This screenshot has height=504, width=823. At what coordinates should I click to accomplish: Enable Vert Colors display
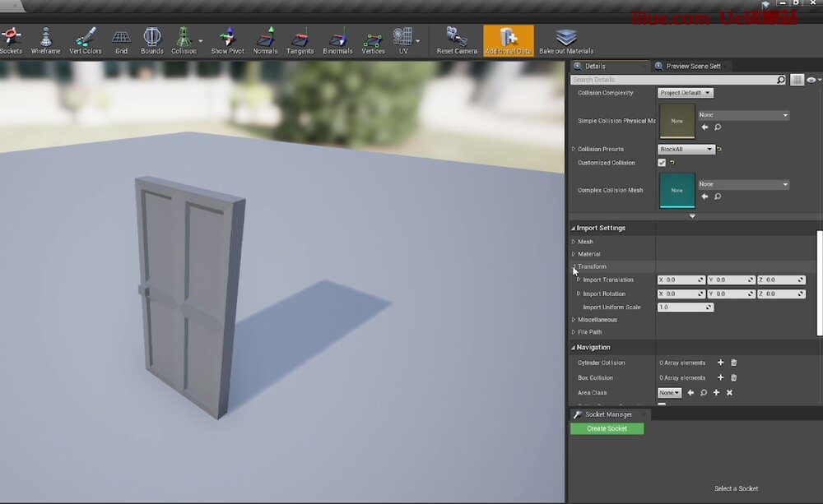pos(86,39)
